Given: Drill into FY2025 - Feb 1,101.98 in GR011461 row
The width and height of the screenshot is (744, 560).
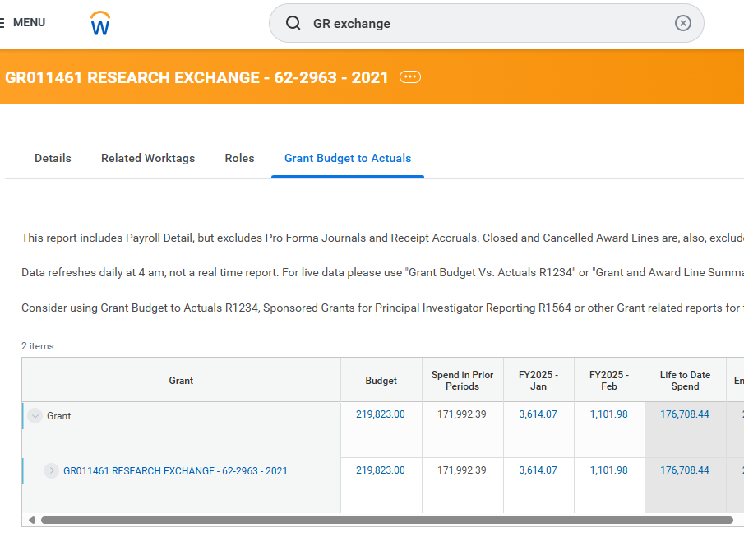Looking at the screenshot, I should [608, 470].
